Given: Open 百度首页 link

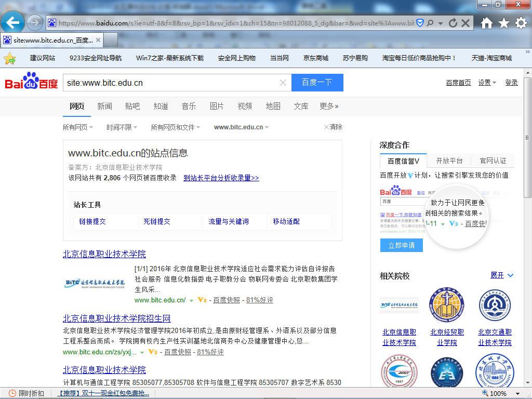Looking at the screenshot, I should pos(458,83).
